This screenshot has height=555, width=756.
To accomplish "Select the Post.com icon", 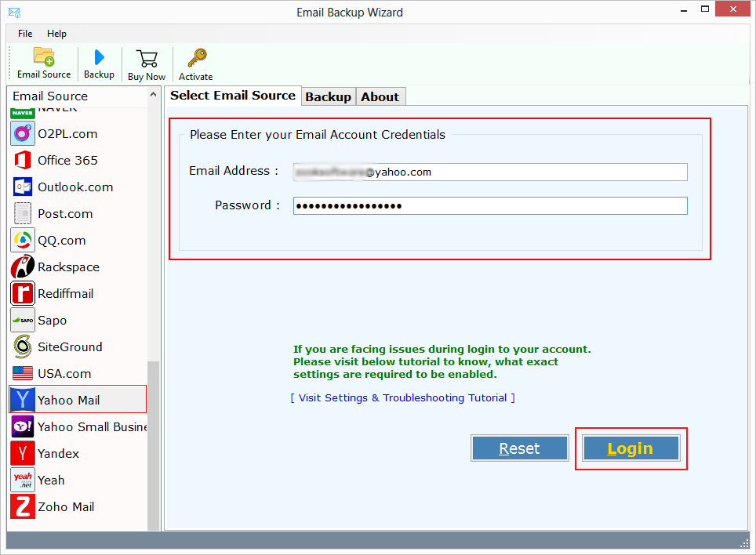I will point(23,213).
